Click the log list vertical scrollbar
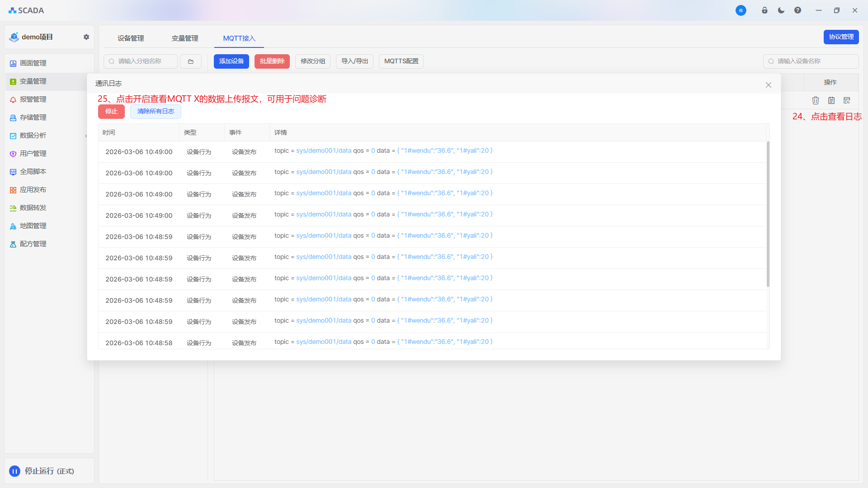This screenshot has width=868, height=488. coord(768,214)
